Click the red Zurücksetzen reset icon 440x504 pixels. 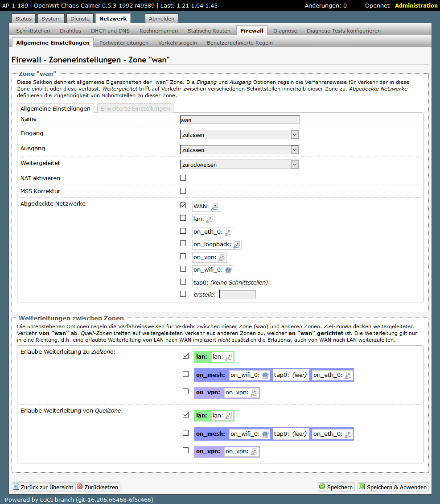80,487
